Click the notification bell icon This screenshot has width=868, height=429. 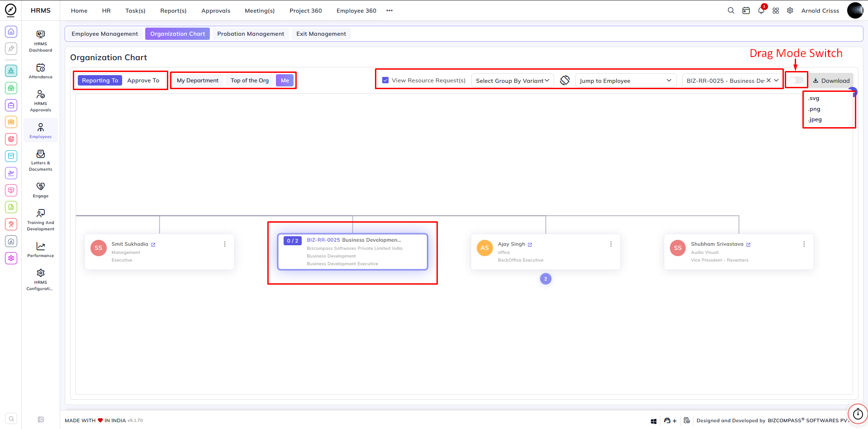(x=761, y=10)
